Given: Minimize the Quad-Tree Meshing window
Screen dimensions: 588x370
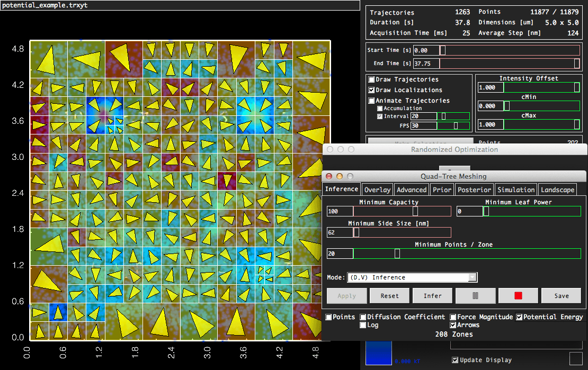Looking at the screenshot, I should [340, 176].
